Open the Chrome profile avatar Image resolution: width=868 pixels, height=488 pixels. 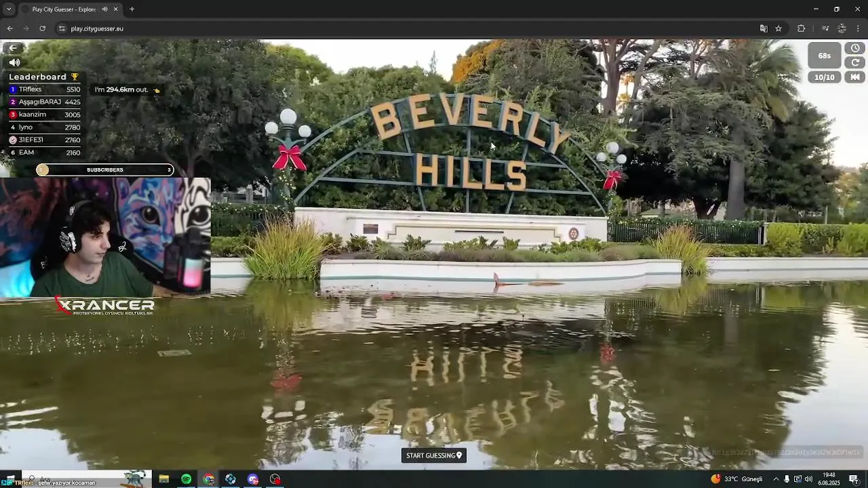point(842,28)
